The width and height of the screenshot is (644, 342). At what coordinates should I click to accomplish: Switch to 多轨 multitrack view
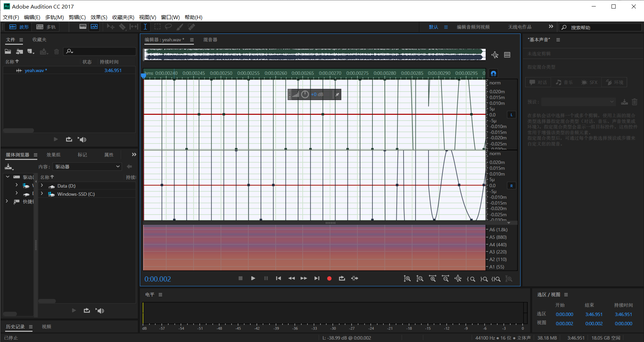point(46,27)
